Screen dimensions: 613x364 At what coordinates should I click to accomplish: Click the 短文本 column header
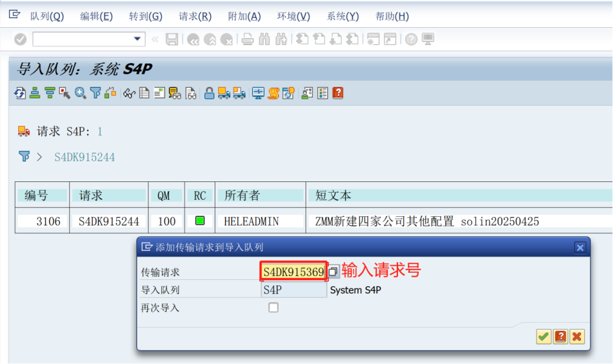tap(460, 195)
